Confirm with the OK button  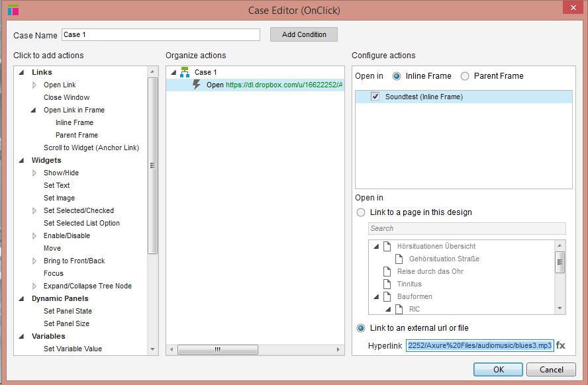tap(498, 370)
